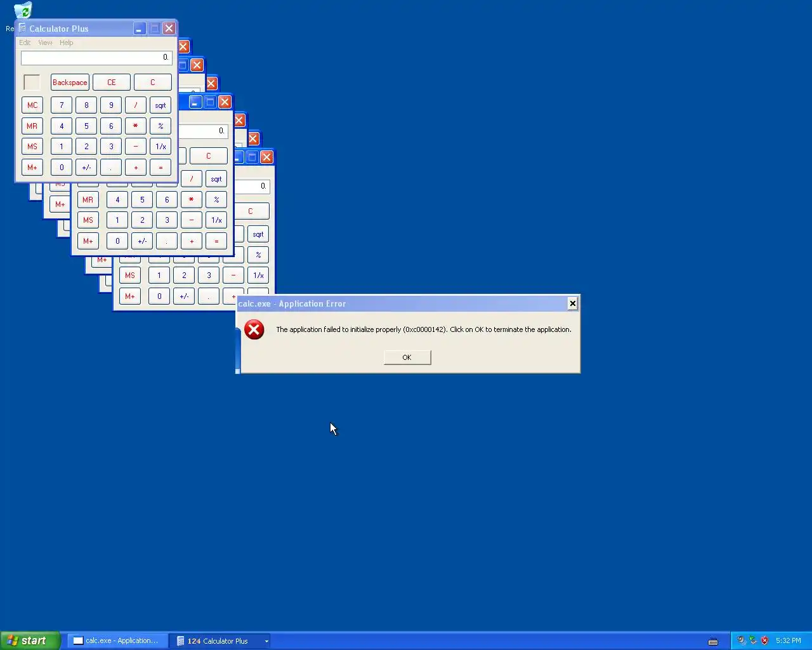
Task: Click the decimal point key in frontmost Calculator Plus
Action: (111, 168)
